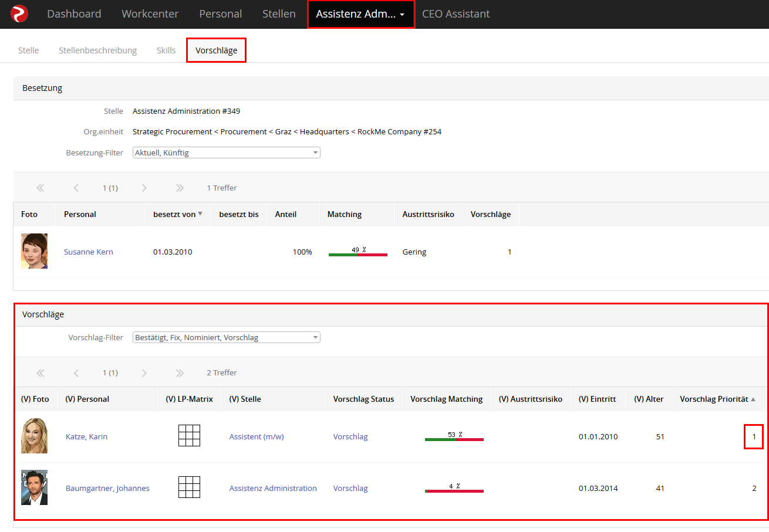Open the Personal menu
The width and height of the screenshot is (769, 532).
tap(221, 14)
